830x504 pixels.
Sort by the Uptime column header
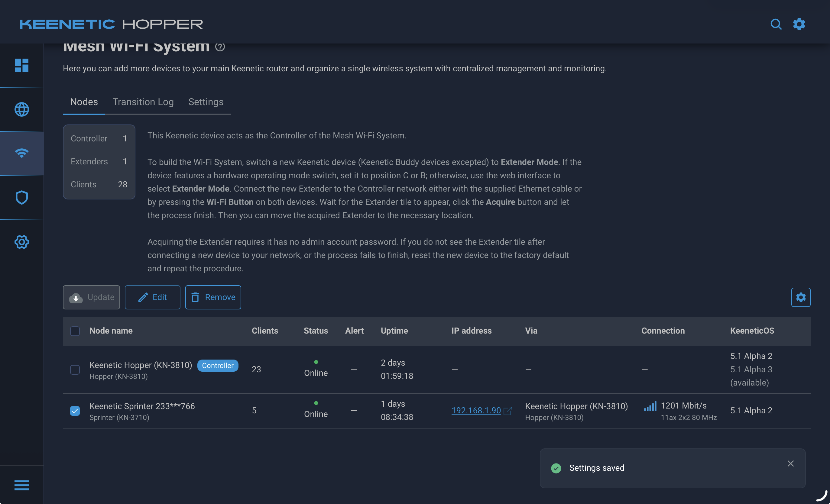394,331
